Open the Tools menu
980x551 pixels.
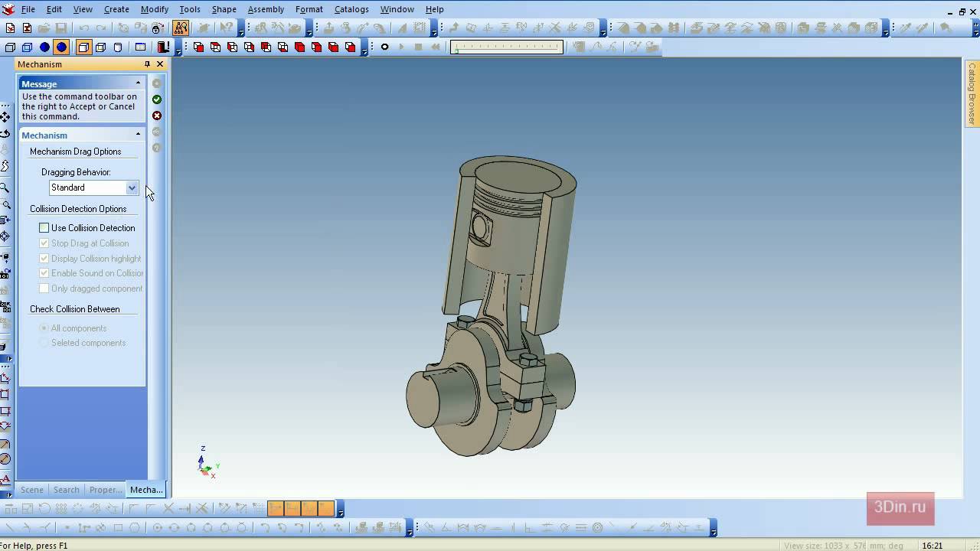coord(190,9)
